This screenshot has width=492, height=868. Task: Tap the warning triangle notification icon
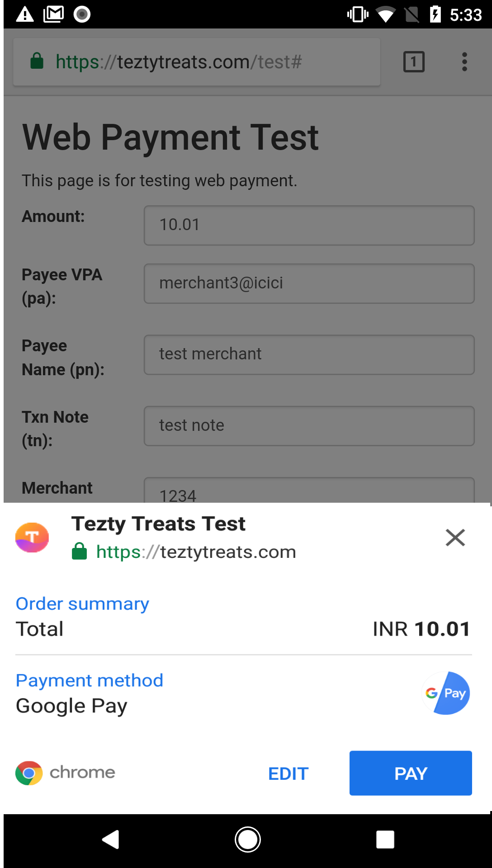[x=25, y=14]
